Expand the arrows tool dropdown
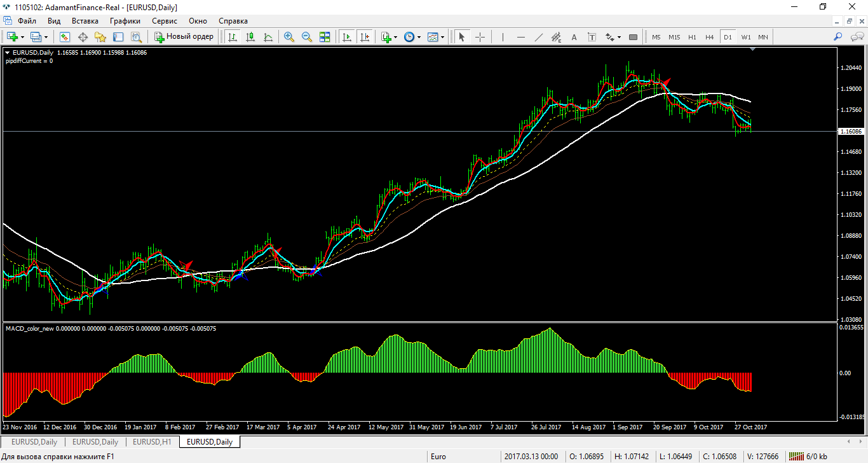 620,37
